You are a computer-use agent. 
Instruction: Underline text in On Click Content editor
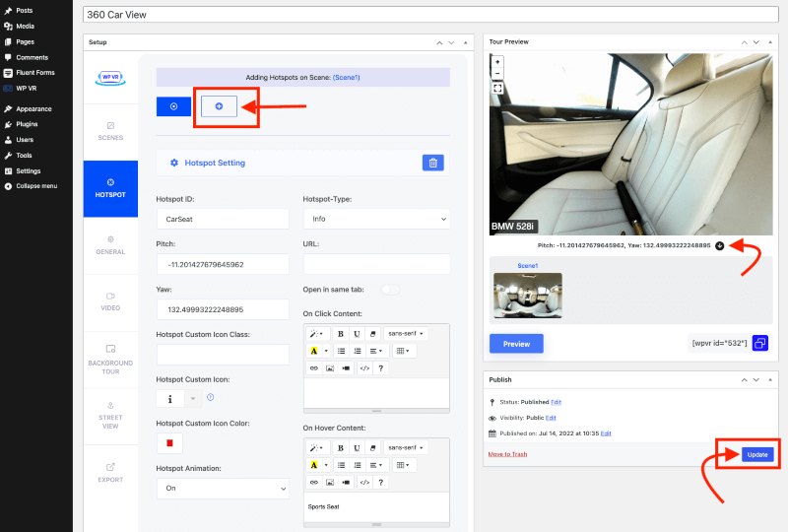click(357, 333)
